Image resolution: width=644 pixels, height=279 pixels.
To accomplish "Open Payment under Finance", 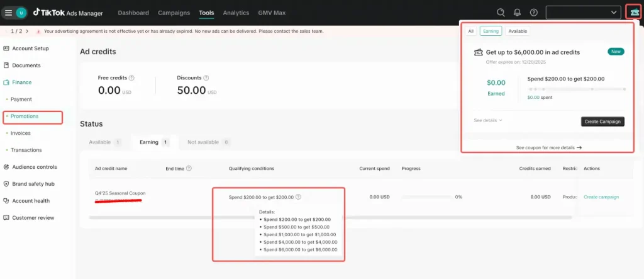I will 21,99.
